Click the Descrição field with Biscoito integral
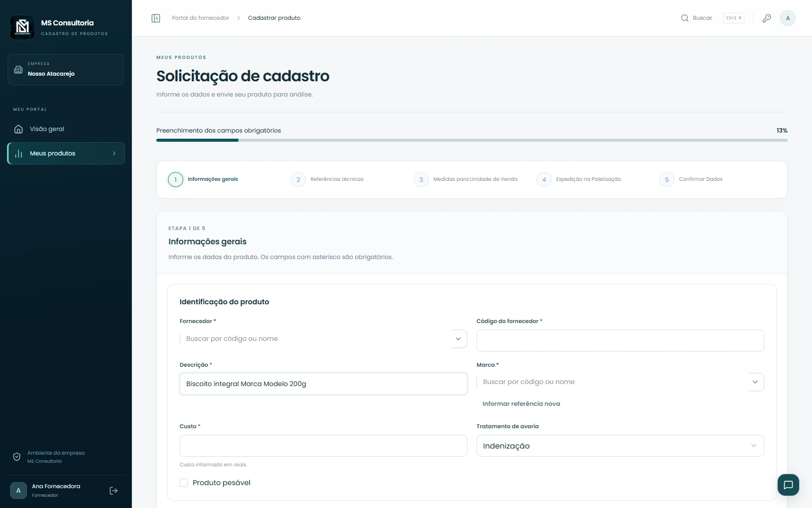The height and width of the screenshot is (508, 812). pyautogui.click(x=323, y=384)
